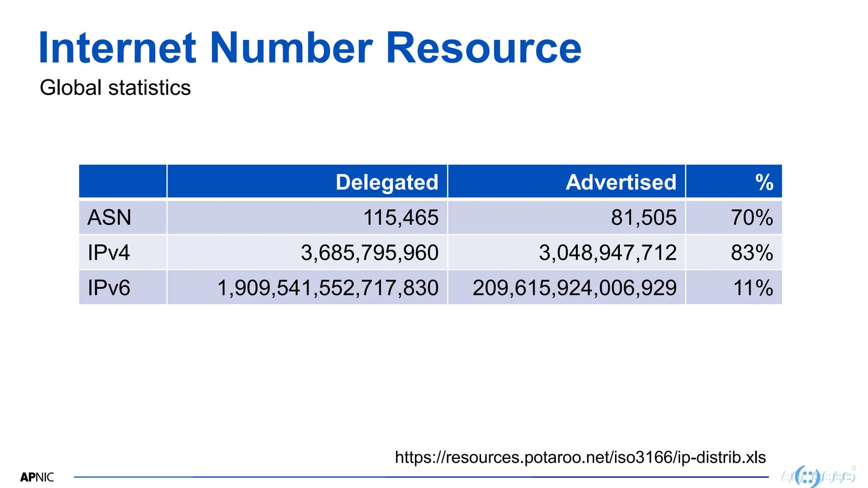Click the ASN advertised value 81,505

pos(643,217)
